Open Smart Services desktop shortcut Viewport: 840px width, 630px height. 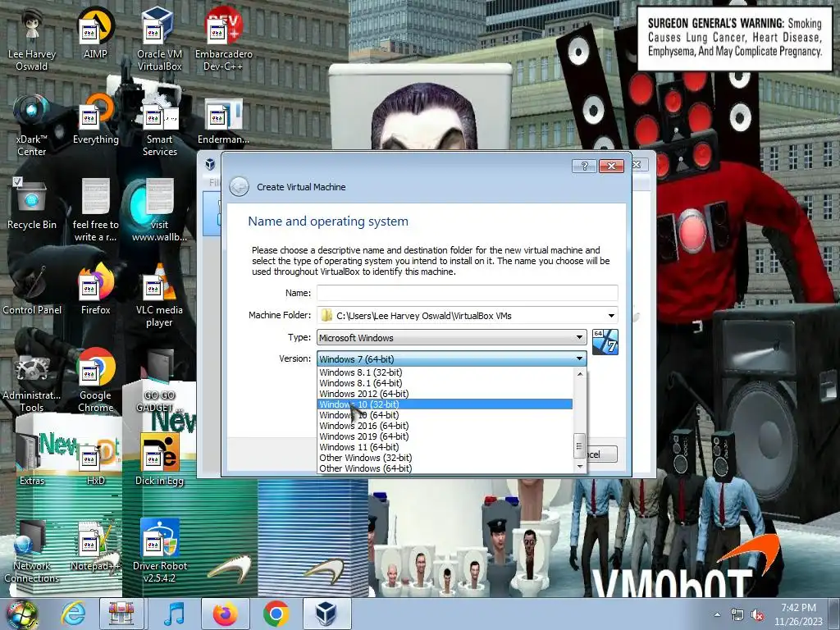159,125
